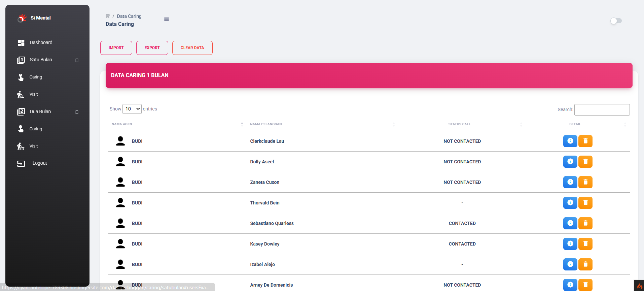Click the IMPORT button
Image resolution: width=644 pixels, height=291 pixels.
(116, 48)
